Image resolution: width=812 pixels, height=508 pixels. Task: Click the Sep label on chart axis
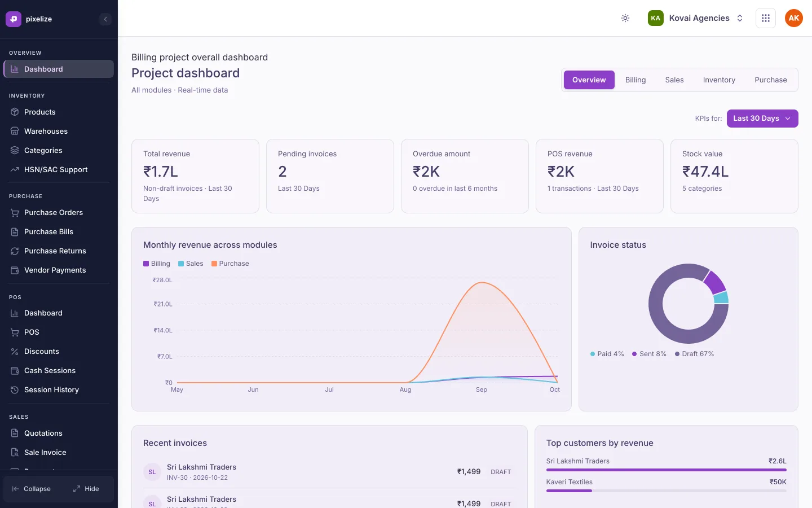point(481,389)
